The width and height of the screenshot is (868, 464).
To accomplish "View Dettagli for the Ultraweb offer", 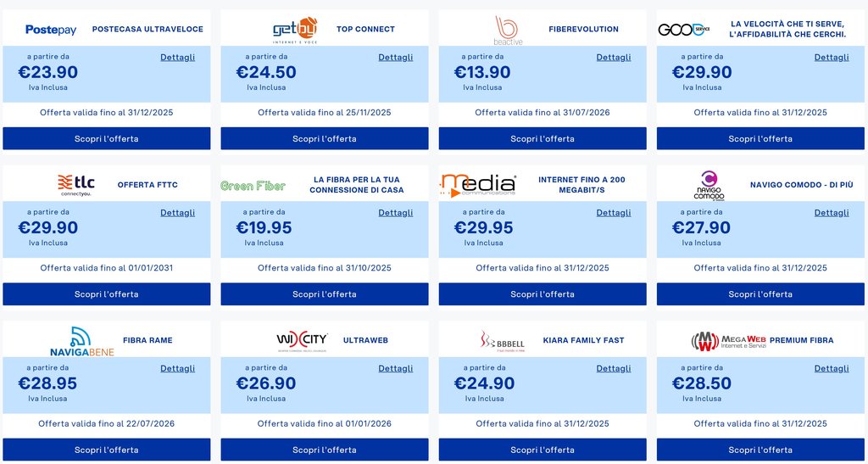I will [396, 369].
